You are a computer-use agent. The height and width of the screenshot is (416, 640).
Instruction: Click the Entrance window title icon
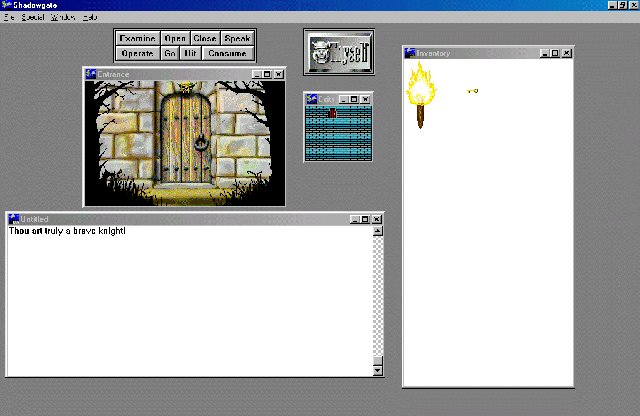click(90, 74)
